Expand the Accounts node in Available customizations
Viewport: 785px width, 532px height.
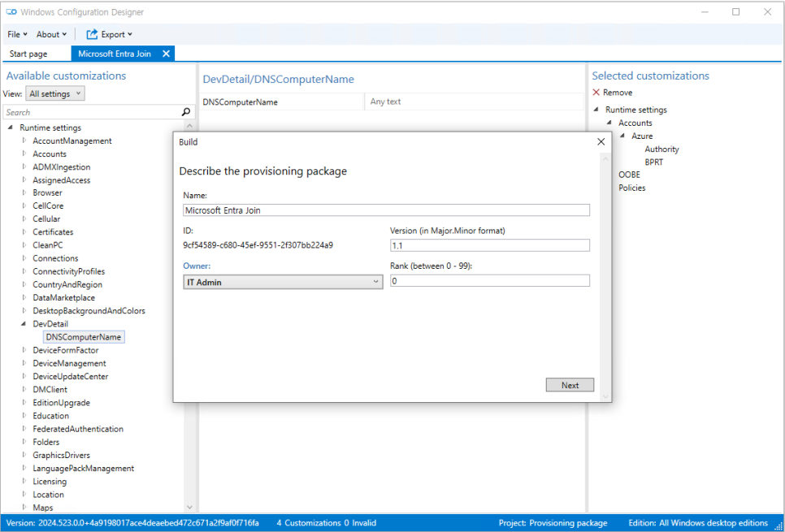(x=24, y=154)
